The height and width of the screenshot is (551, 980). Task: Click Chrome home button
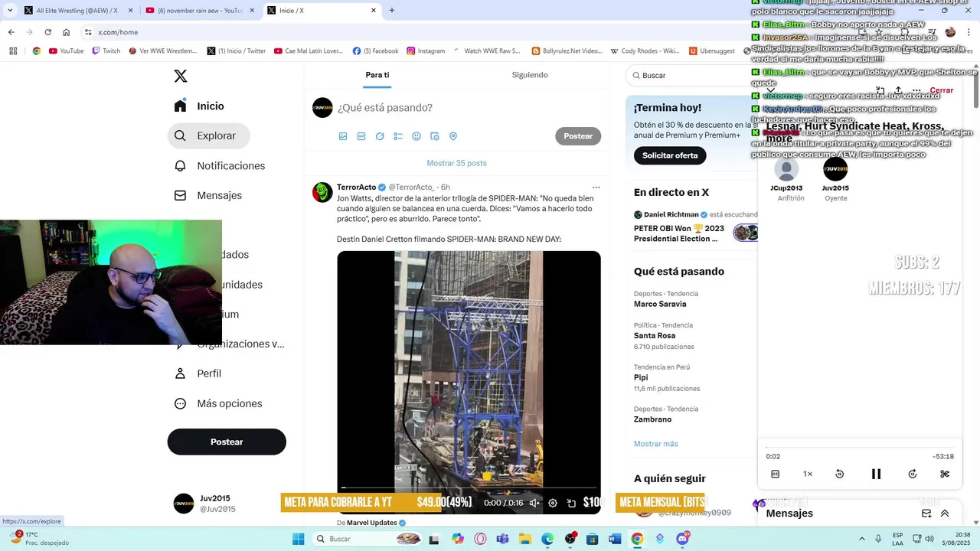[x=66, y=32]
